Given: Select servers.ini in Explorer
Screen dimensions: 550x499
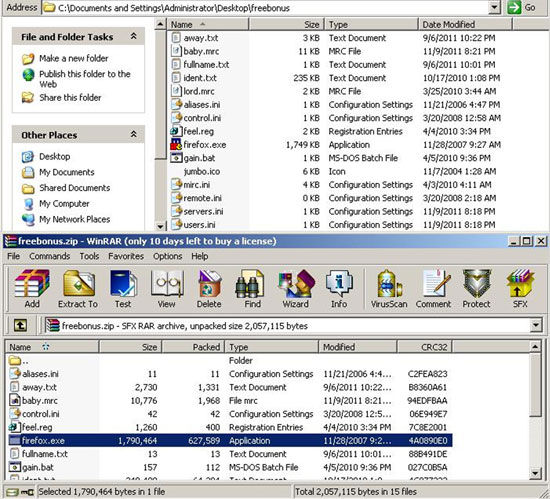Looking at the screenshot, I should (x=203, y=211).
